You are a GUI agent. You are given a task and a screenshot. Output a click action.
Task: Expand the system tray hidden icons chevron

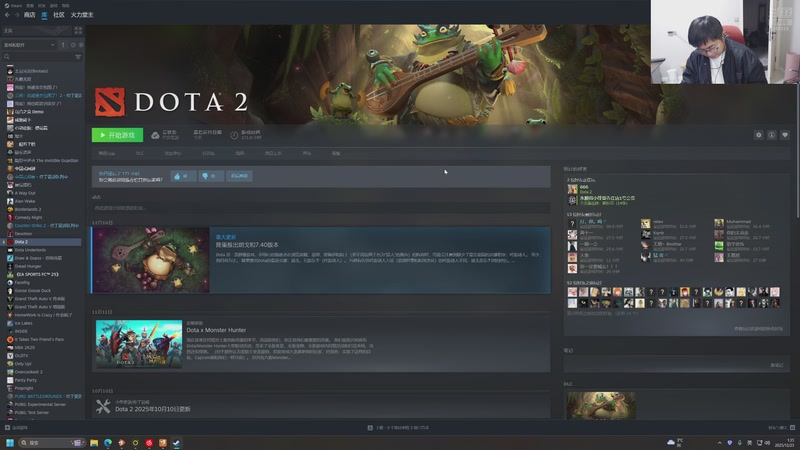click(719, 443)
